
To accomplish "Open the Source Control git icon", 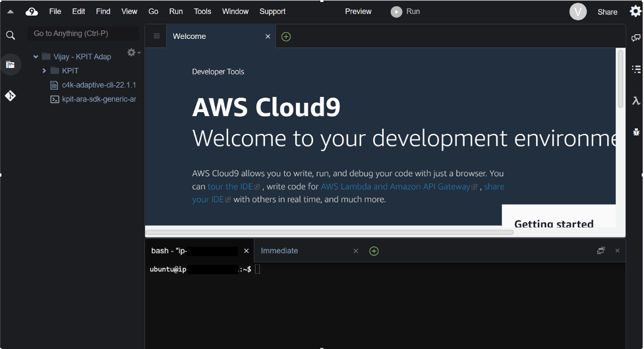I will pos(11,96).
